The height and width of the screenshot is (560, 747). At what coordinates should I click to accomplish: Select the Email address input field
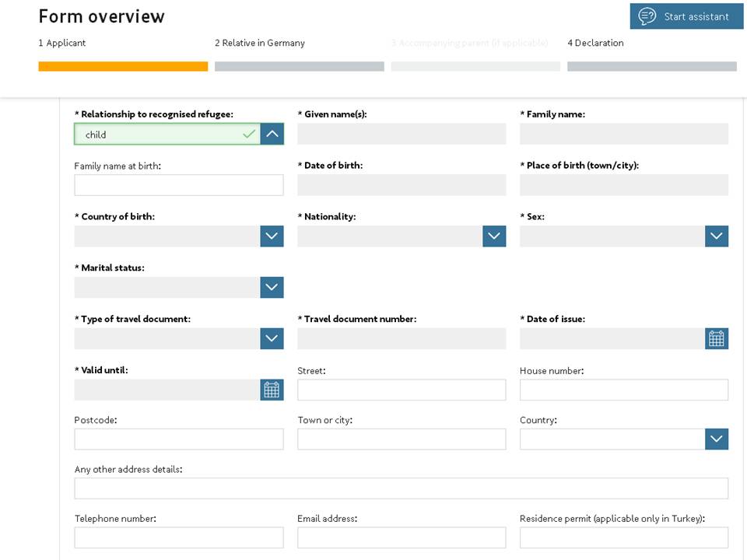pos(402,537)
